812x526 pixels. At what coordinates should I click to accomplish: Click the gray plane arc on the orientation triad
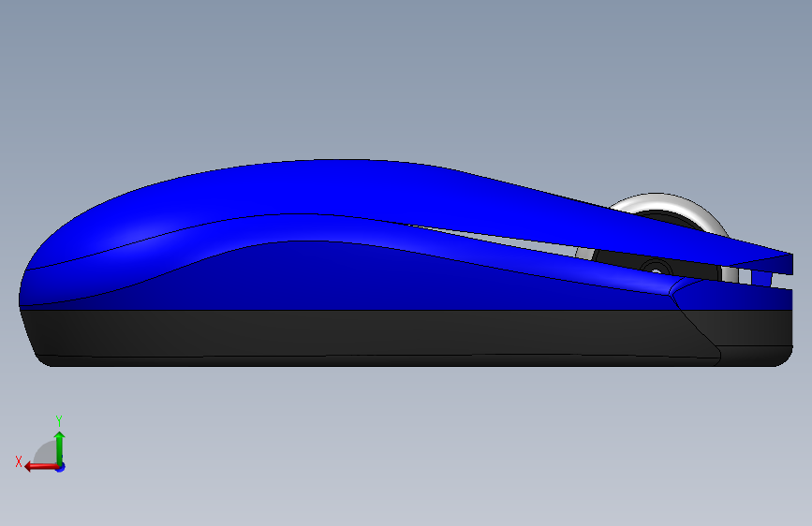pyautogui.click(x=46, y=452)
